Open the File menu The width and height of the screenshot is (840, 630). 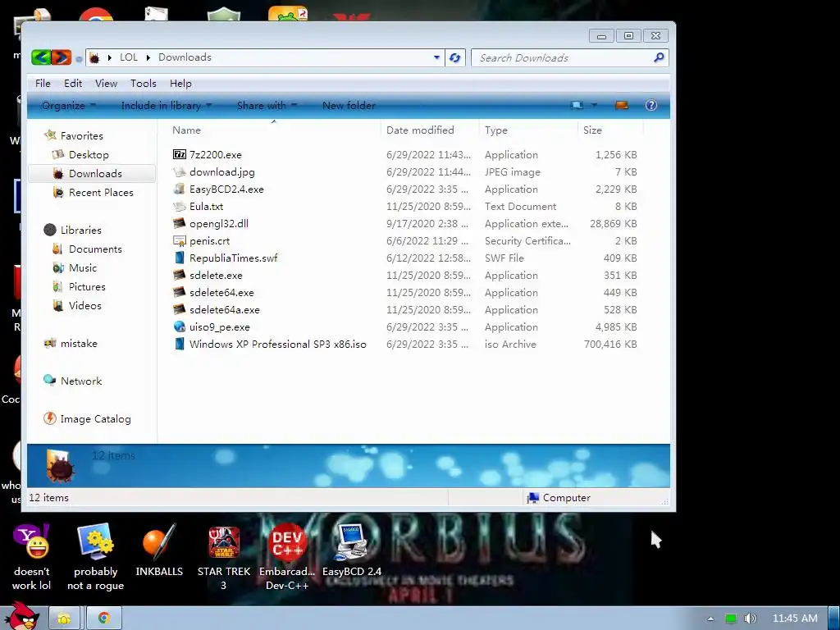tap(43, 83)
